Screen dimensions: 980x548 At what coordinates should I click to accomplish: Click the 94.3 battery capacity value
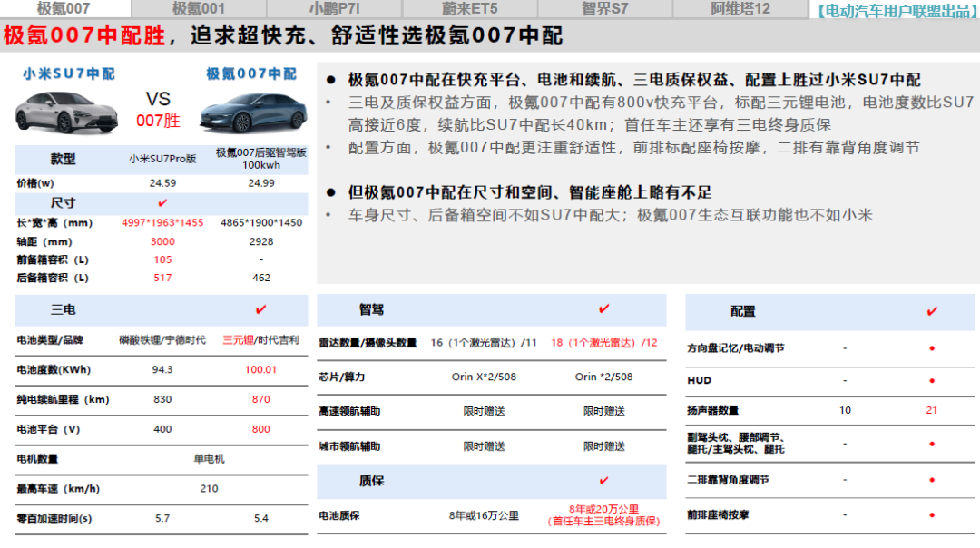point(162,369)
